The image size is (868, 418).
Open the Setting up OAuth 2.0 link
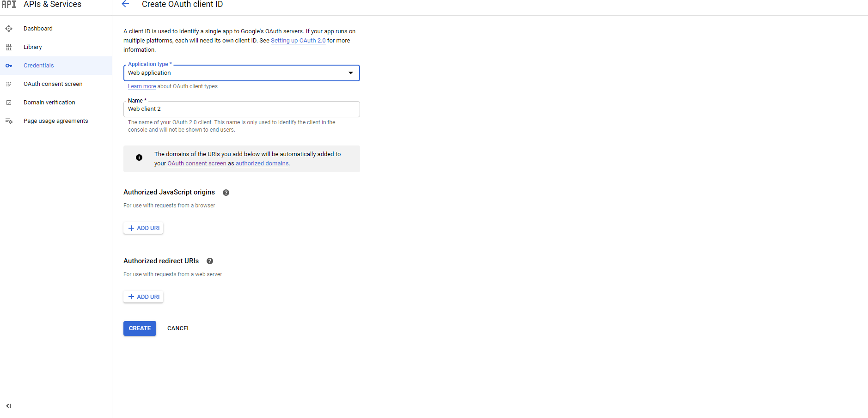tap(298, 41)
